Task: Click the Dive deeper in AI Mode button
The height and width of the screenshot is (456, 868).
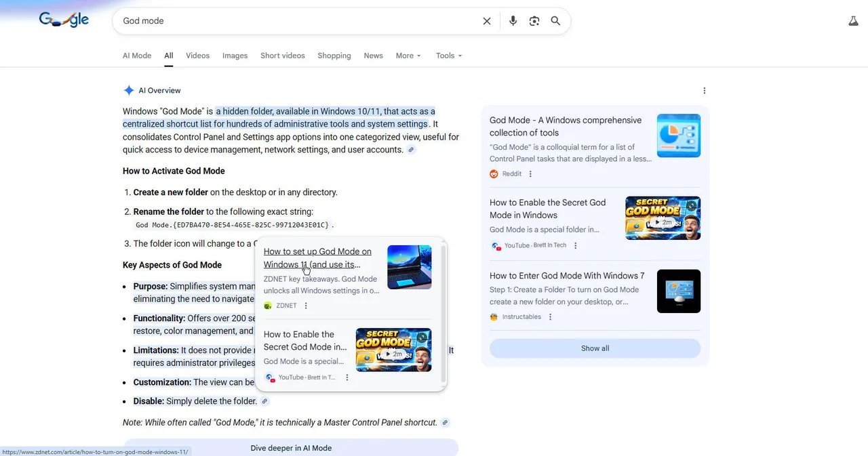Action: click(x=291, y=448)
